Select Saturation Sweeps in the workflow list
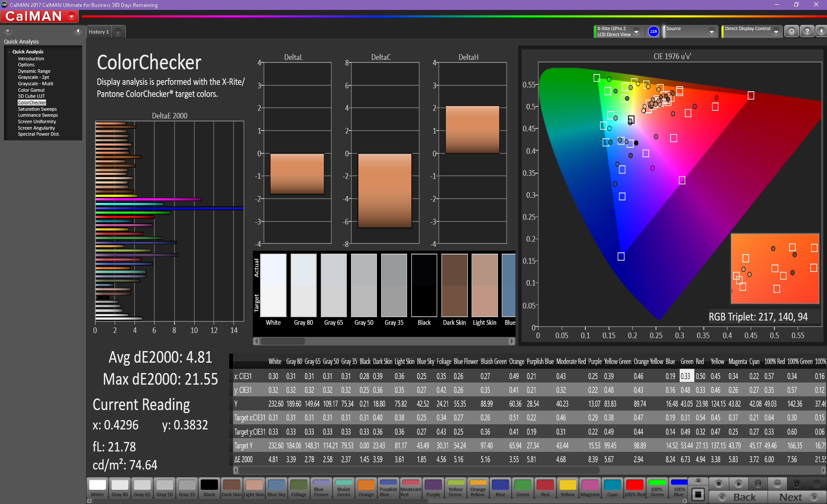827x504 pixels. [x=37, y=109]
